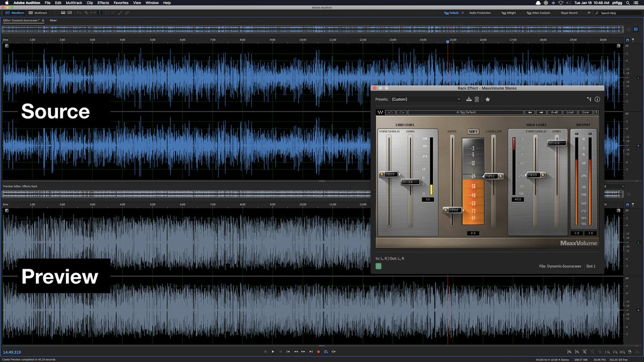Click the Leveler slider handle at -25.2
The width and height of the screenshot is (644, 362).
click(x=493, y=176)
